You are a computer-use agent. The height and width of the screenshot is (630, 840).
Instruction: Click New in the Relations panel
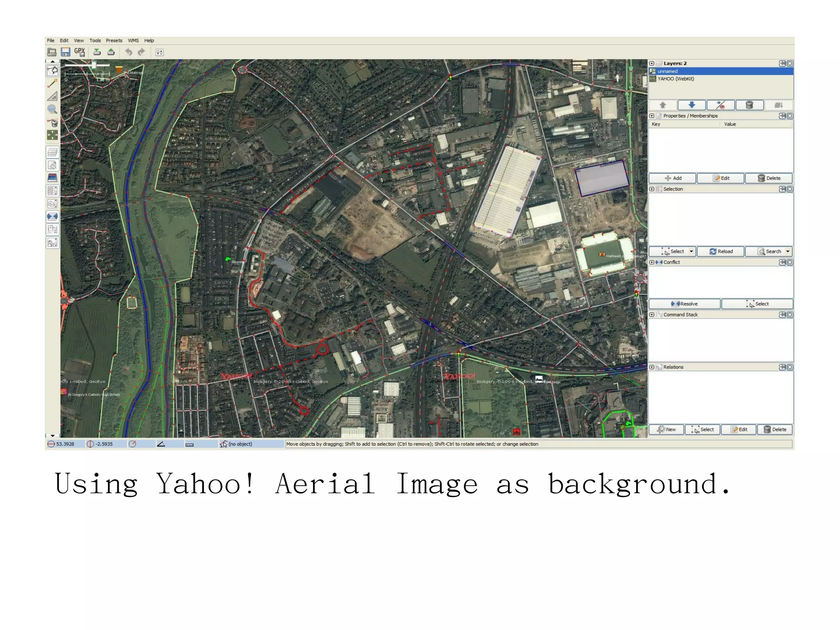coord(667,430)
